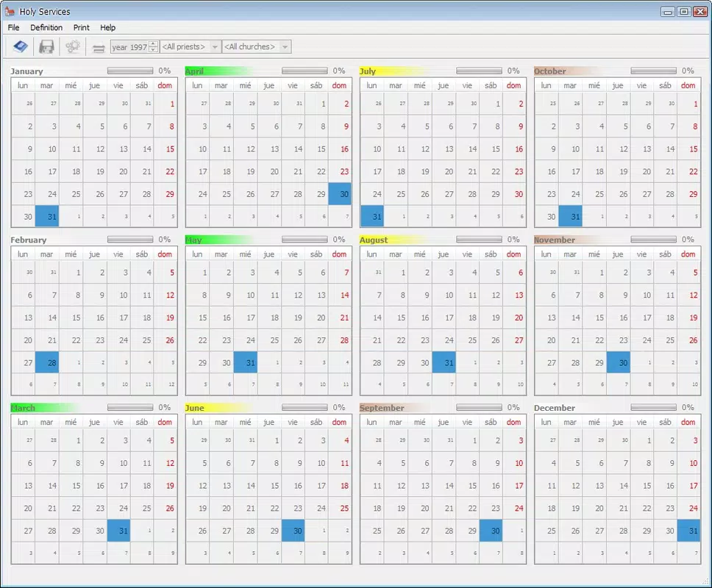The width and height of the screenshot is (712, 588).
Task: Select highlighted day 31 in August
Action: point(444,362)
